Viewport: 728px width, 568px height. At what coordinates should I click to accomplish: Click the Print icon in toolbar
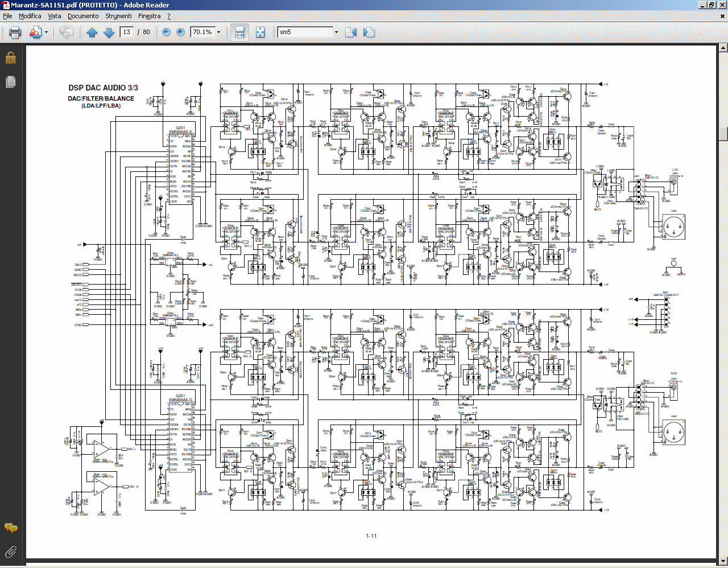click(x=15, y=32)
